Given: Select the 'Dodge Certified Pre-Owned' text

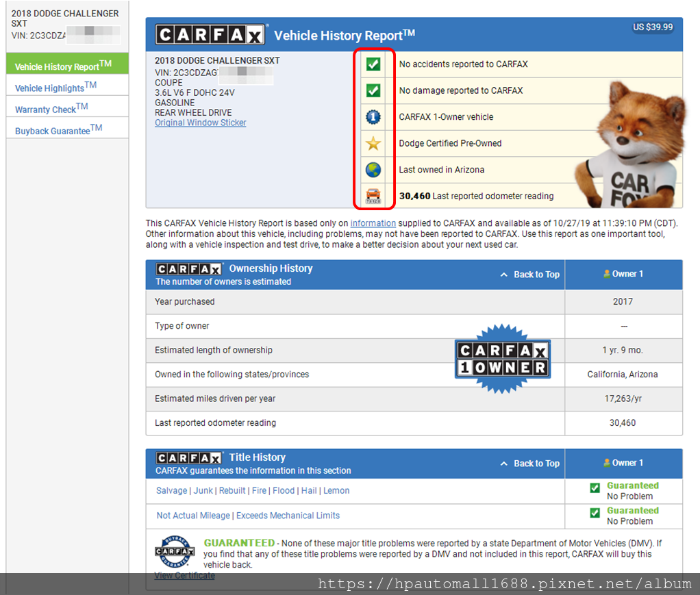Looking at the screenshot, I should tap(450, 143).
